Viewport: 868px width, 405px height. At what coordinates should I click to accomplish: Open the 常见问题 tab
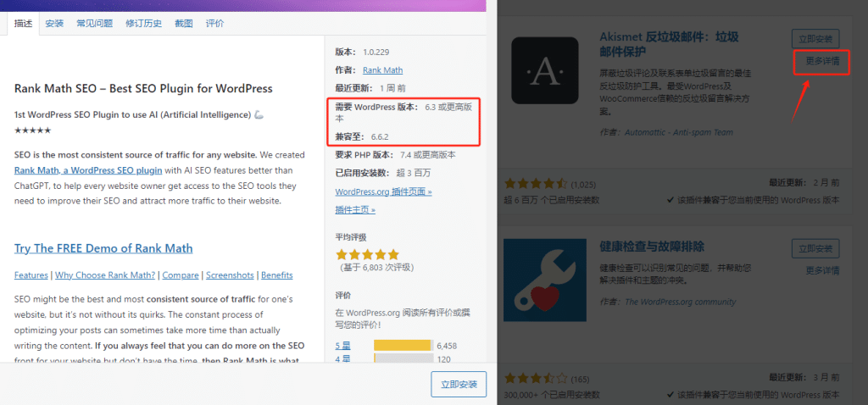pyautogui.click(x=95, y=23)
